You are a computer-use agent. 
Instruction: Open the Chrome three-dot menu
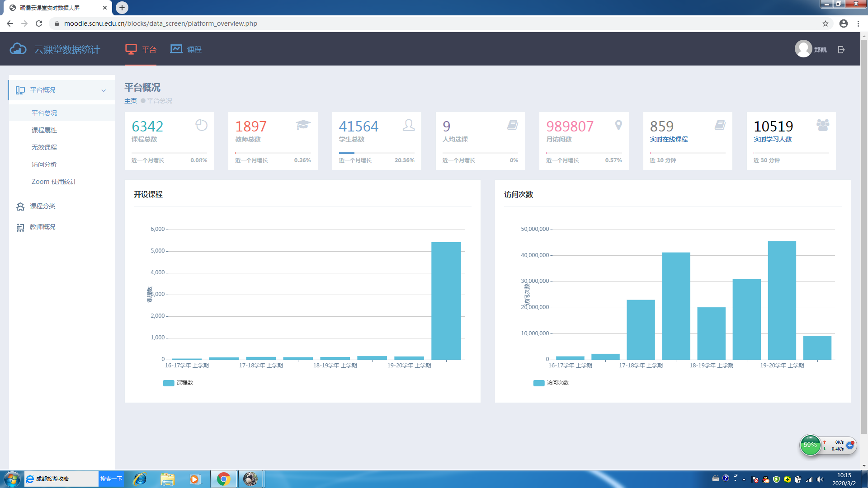point(858,23)
